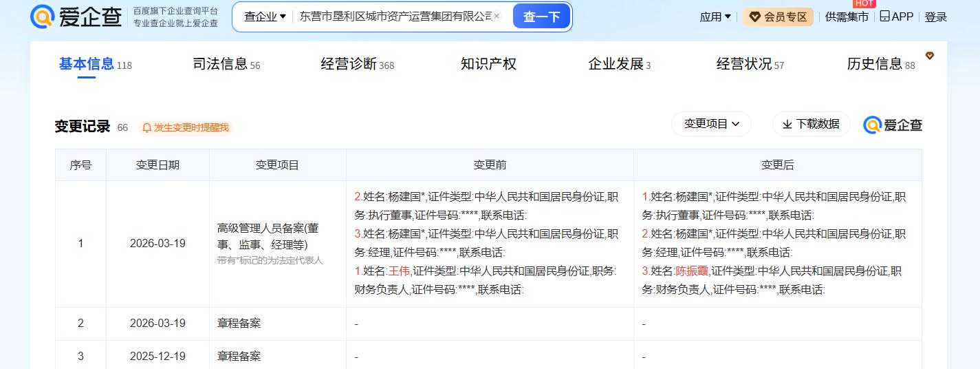
Task: Open the 变更项目 filter dropdown
Action: click(x=711, y=124)
